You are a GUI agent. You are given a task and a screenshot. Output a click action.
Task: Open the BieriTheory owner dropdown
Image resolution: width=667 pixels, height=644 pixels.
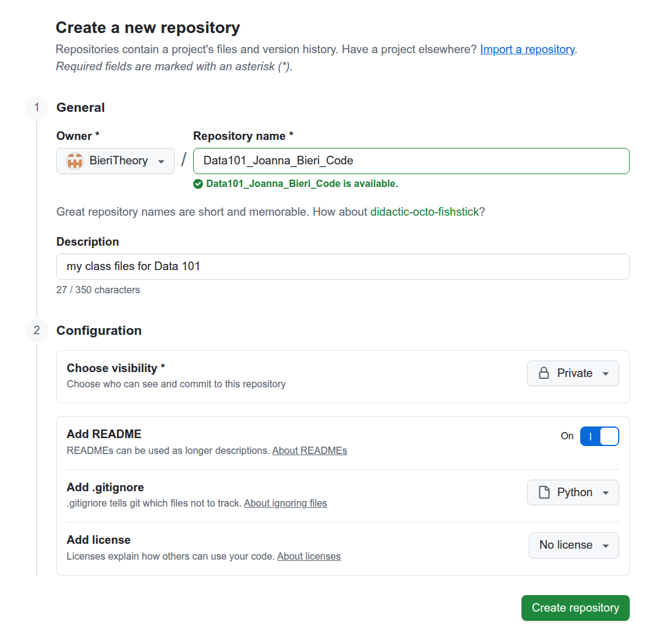coord(116,161)
